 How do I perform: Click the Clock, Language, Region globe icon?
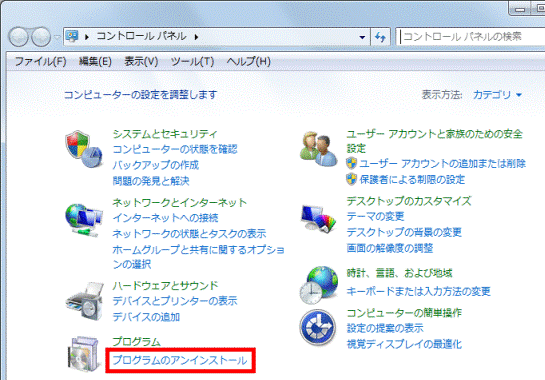point(318,285)
